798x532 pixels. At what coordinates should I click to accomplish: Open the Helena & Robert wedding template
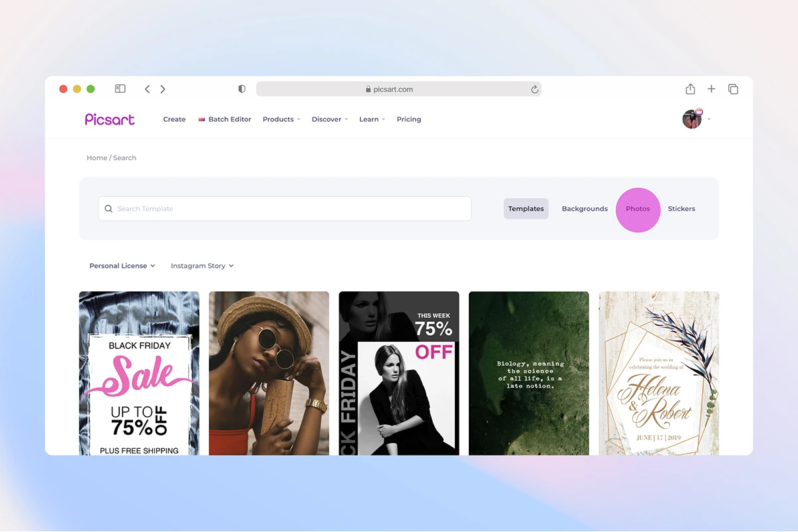658,373
